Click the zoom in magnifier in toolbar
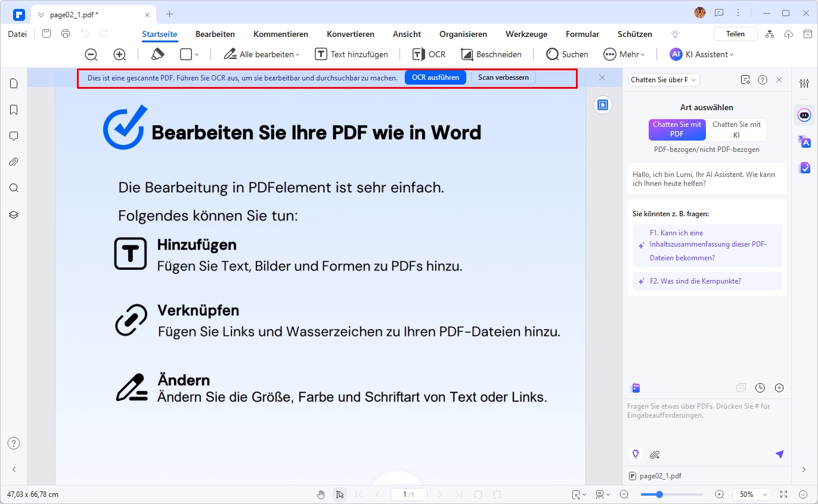The width and height of the screenshot is (818, 504). click(120, 54)
